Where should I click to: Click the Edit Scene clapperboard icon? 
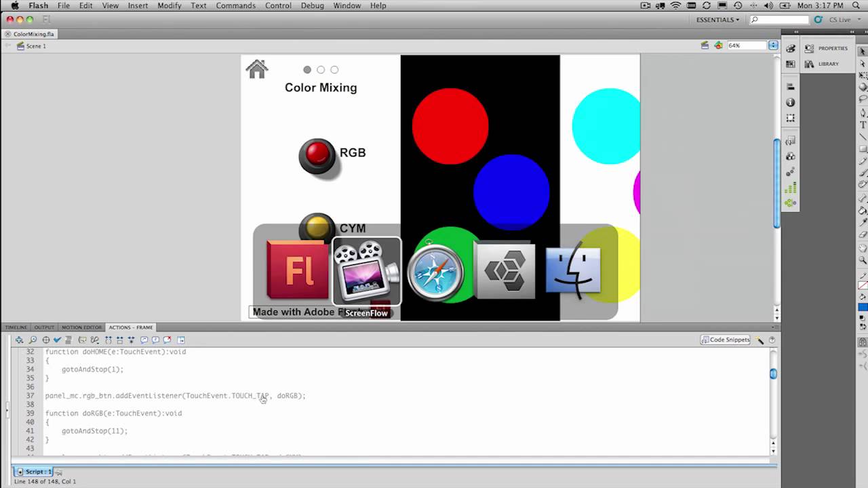click(x=705, y=45)
